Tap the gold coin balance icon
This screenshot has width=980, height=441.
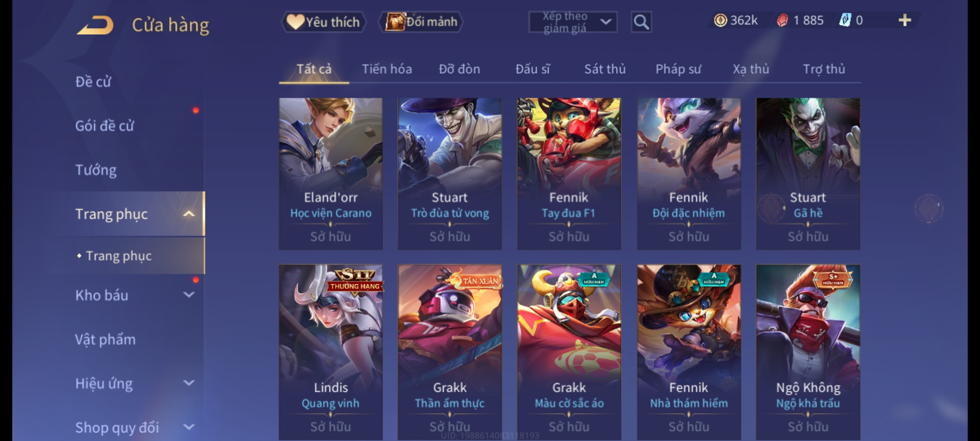point(720,20)
